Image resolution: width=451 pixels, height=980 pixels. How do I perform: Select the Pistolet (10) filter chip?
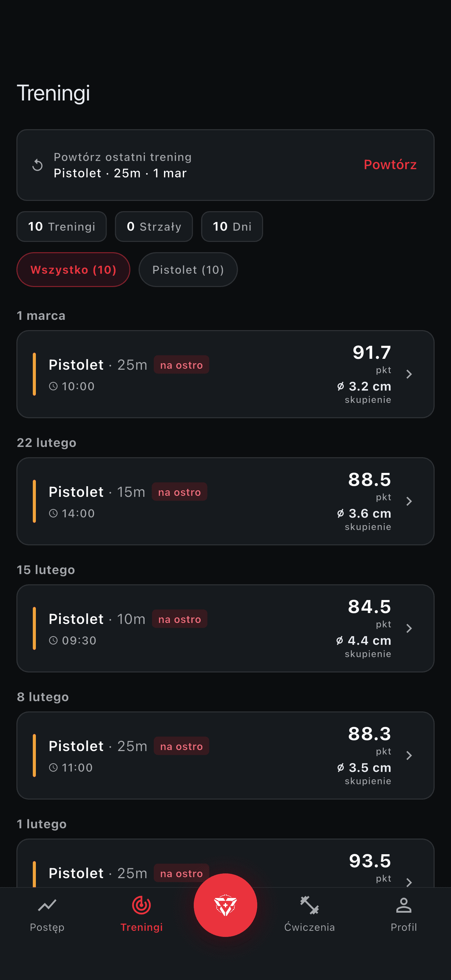(188, 270)
